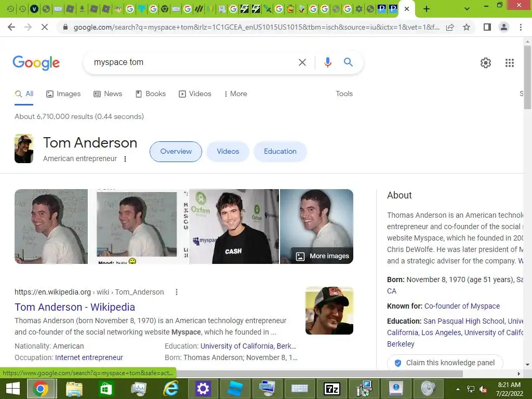Switch to Videos results tab
The image size is (532, 399).
tap(195, 94)
